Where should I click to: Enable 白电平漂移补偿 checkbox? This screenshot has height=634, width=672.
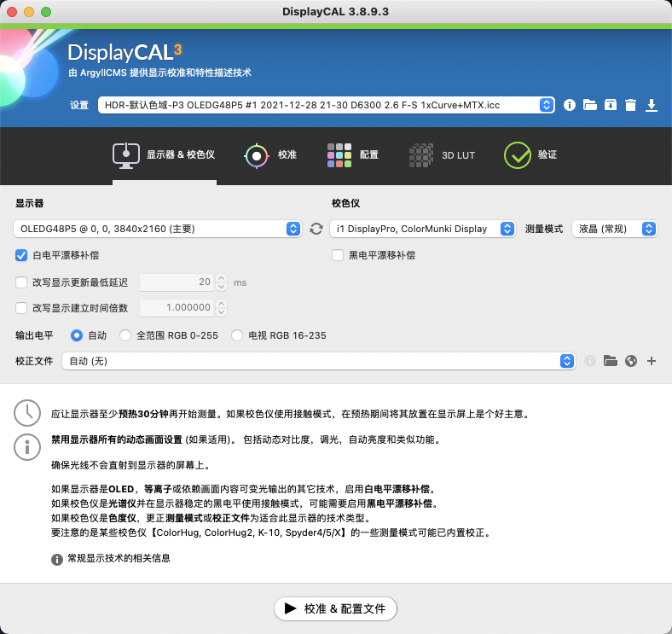coord(21,256)
